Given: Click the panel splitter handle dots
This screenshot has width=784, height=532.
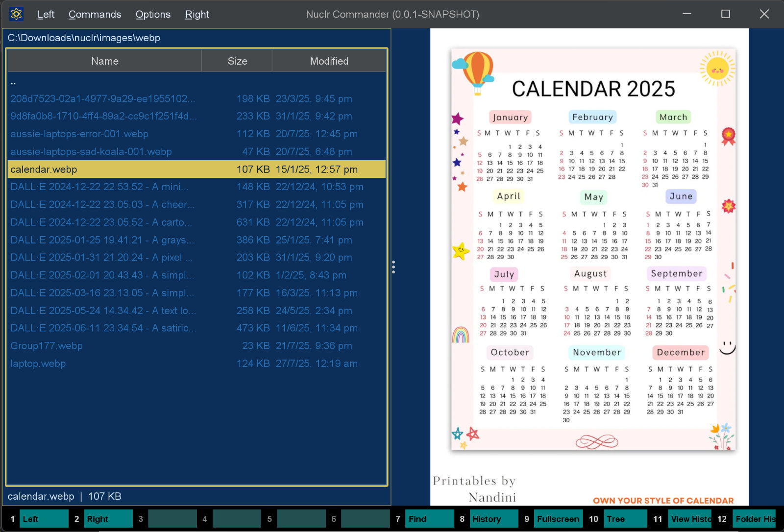Looking at the screenshot, I should [x=393, y=267].
